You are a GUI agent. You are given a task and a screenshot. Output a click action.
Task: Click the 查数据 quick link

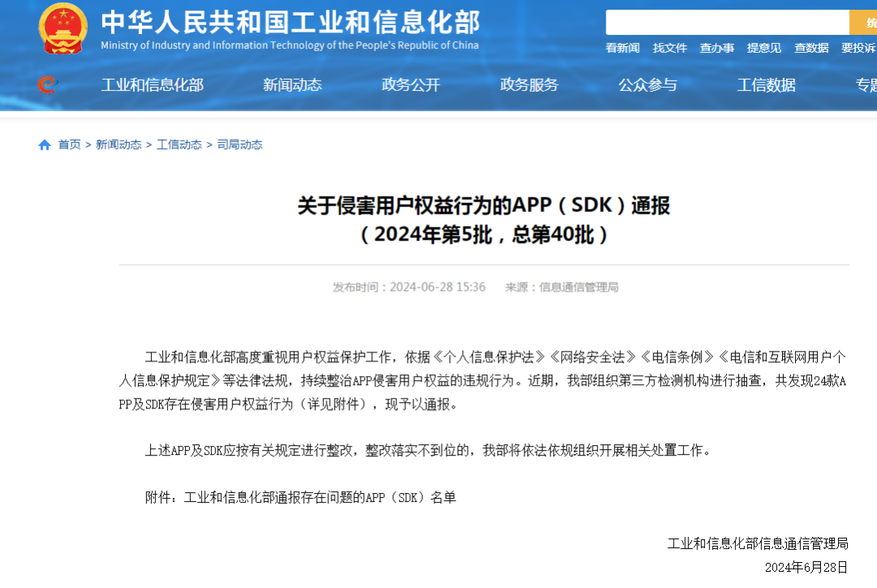pos(811,49)
